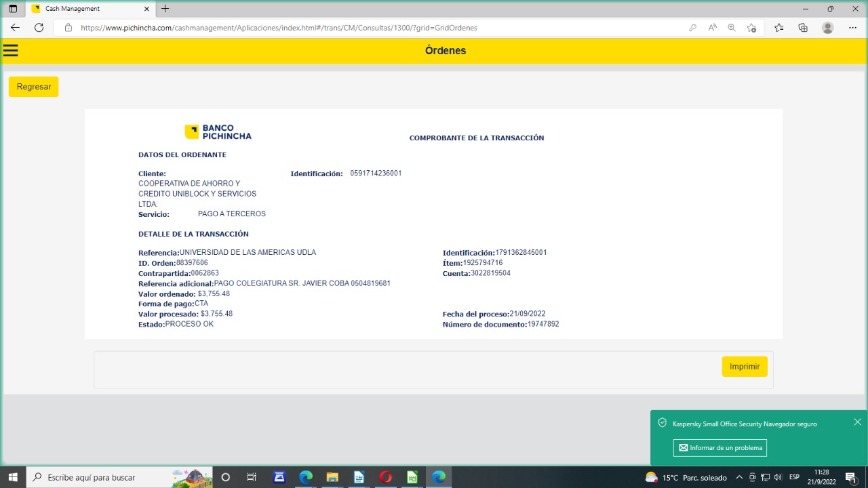The image size is (868, 488).
Task: Click Informar de un problema button
Action: (719, 447)
